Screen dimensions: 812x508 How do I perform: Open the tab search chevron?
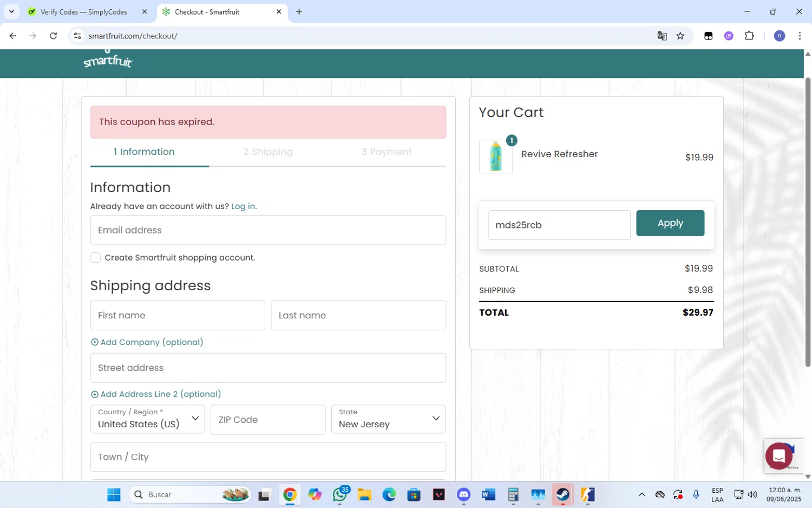click(11, 11)
